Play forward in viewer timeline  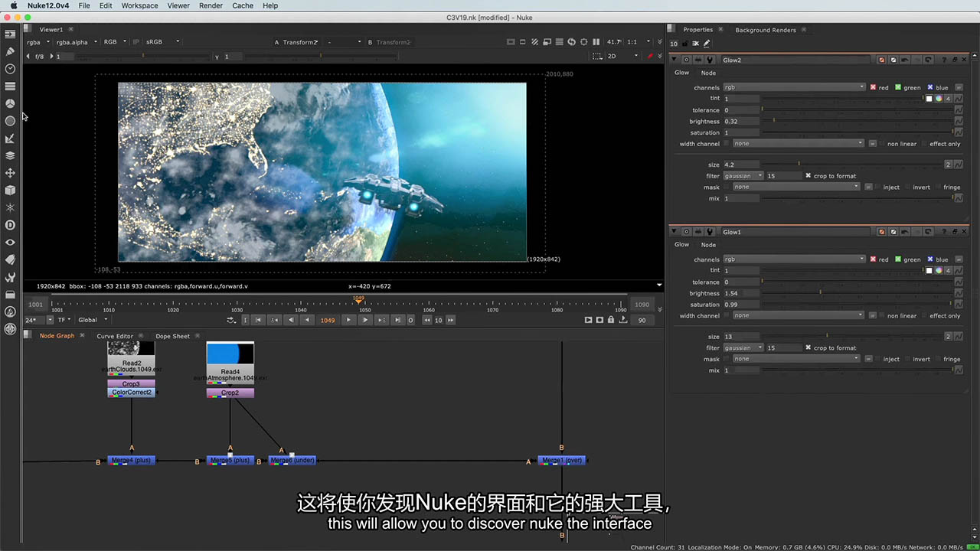348,320
